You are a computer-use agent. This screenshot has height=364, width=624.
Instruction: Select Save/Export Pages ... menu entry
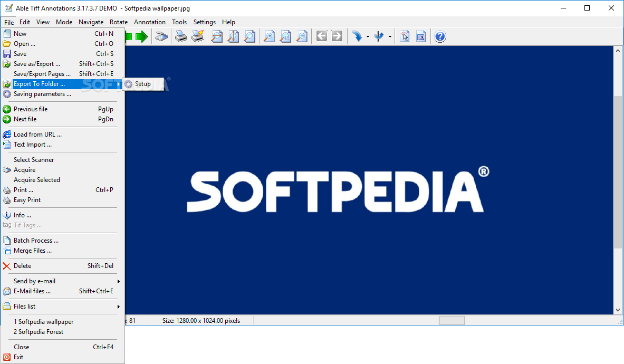pyautogui.click(x=63, y=74)
